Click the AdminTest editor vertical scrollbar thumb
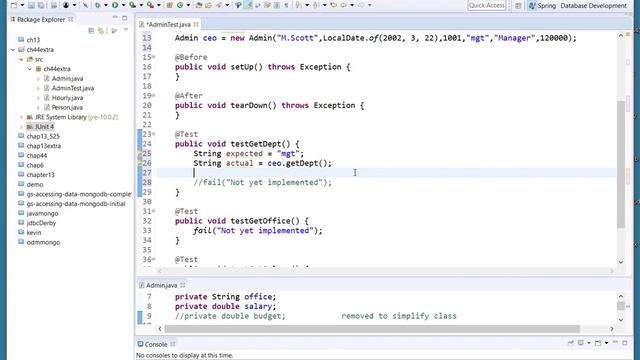 (621, 163)
